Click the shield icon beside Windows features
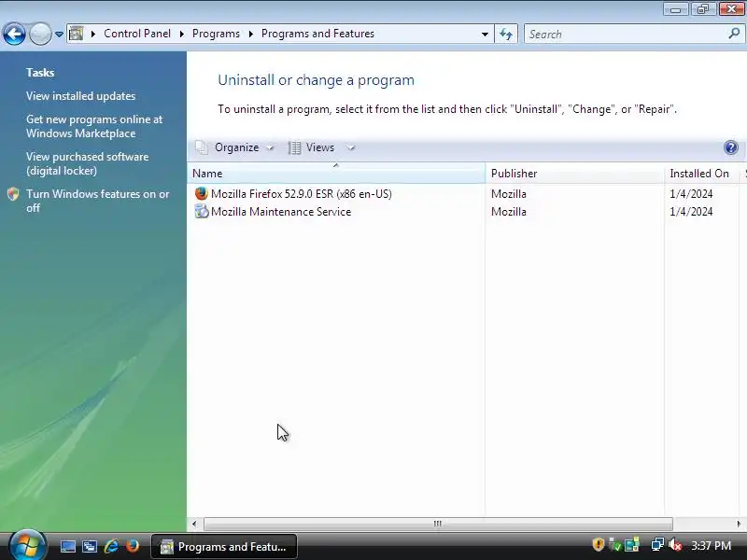This screenshot has height=560, width=747. pos(13,194)
